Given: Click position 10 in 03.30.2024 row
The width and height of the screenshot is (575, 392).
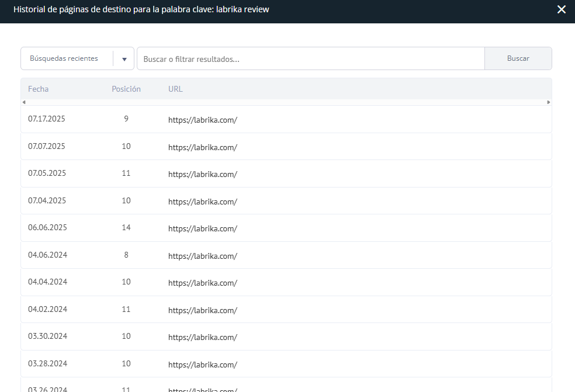Looking at the screenshot, I should coord(126,336).
